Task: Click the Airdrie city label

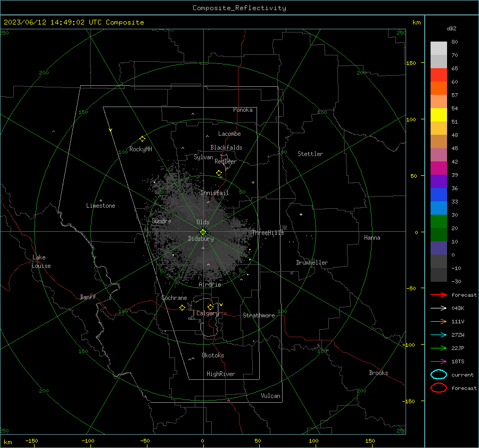Action: click(210, 284)
